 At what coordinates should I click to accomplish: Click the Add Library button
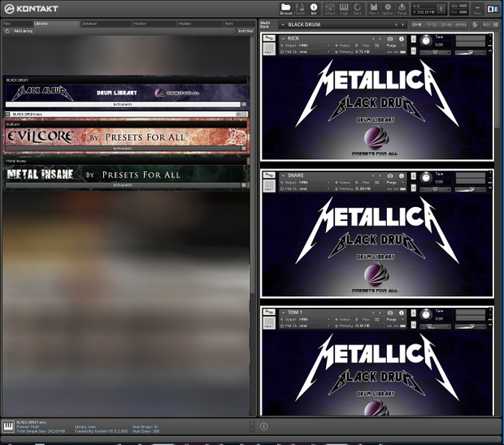pos(23,31)
